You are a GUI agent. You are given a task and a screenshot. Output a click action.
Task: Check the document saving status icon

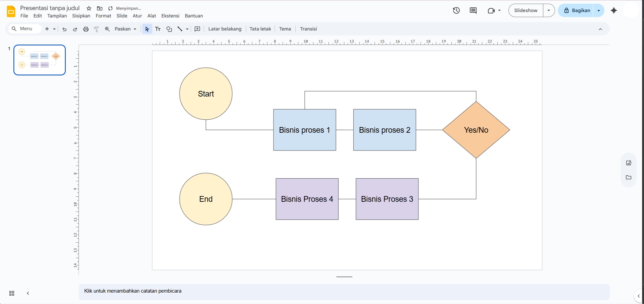(x=110, y=8)
